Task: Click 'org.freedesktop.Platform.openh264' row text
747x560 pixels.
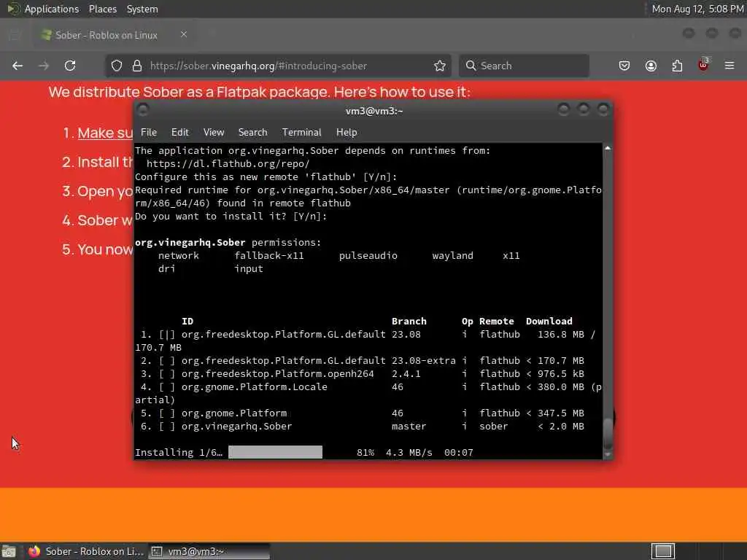Action: coord(278,374)
